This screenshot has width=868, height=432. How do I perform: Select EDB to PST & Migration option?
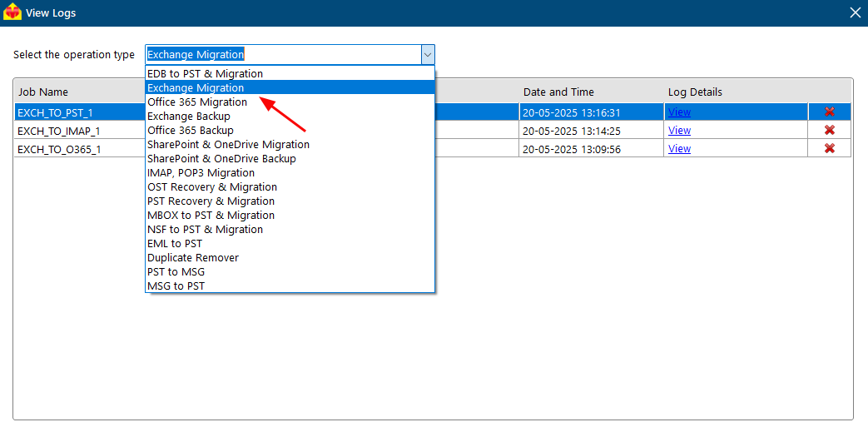(x=290, y=73)
